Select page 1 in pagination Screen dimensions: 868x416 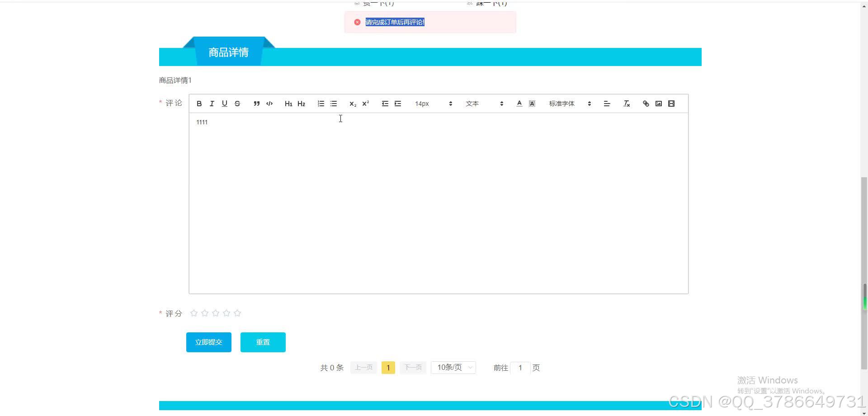[x=388, y=368]
